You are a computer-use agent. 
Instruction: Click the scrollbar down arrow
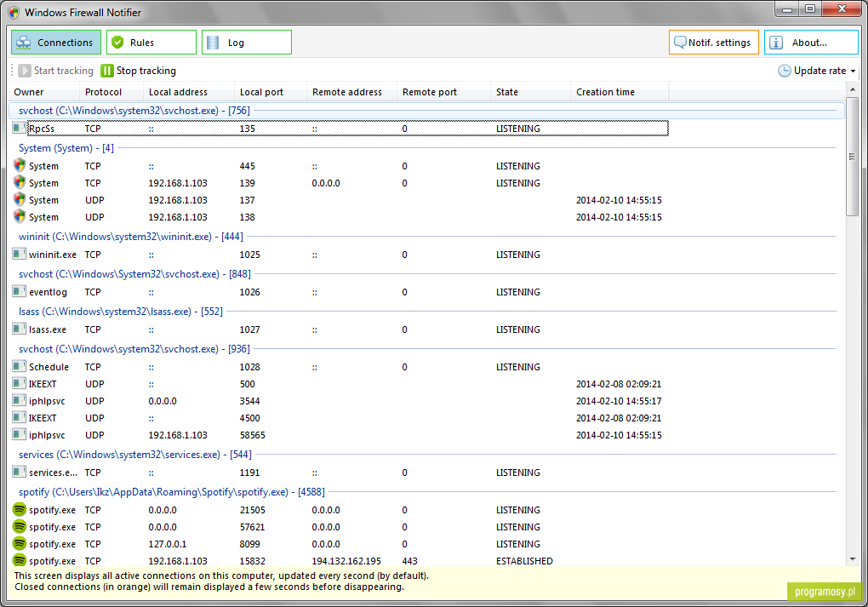852,559
